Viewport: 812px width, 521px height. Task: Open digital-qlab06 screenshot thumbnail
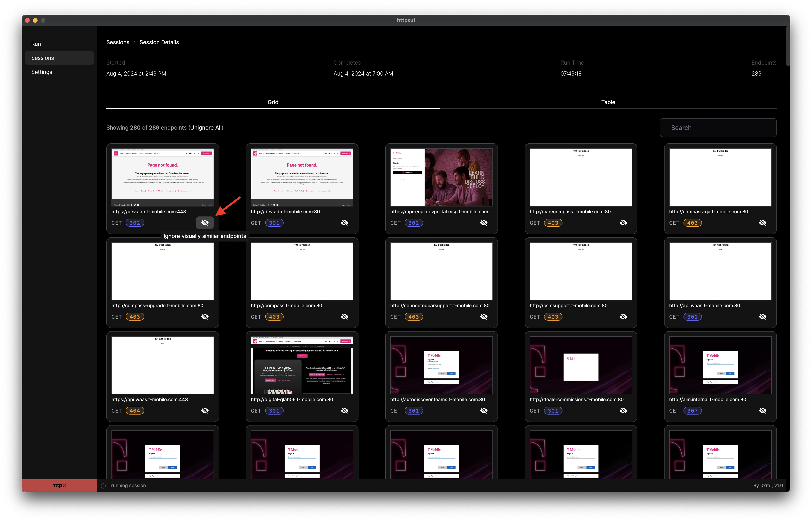point(302,365)
